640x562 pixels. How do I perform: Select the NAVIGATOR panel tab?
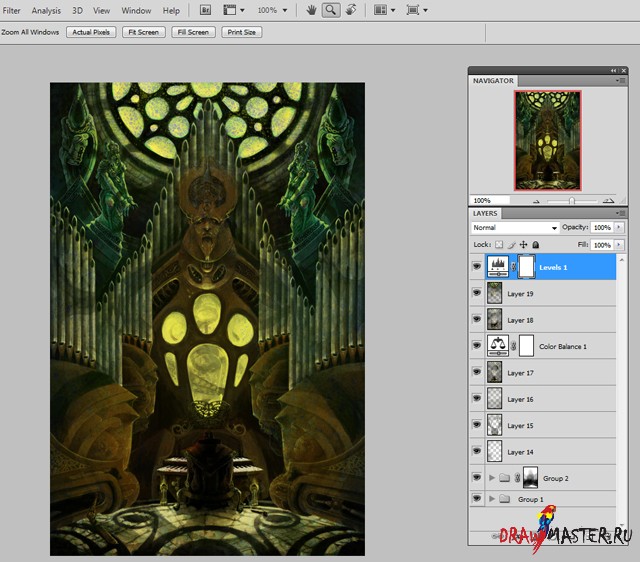(x=493, y=81)
